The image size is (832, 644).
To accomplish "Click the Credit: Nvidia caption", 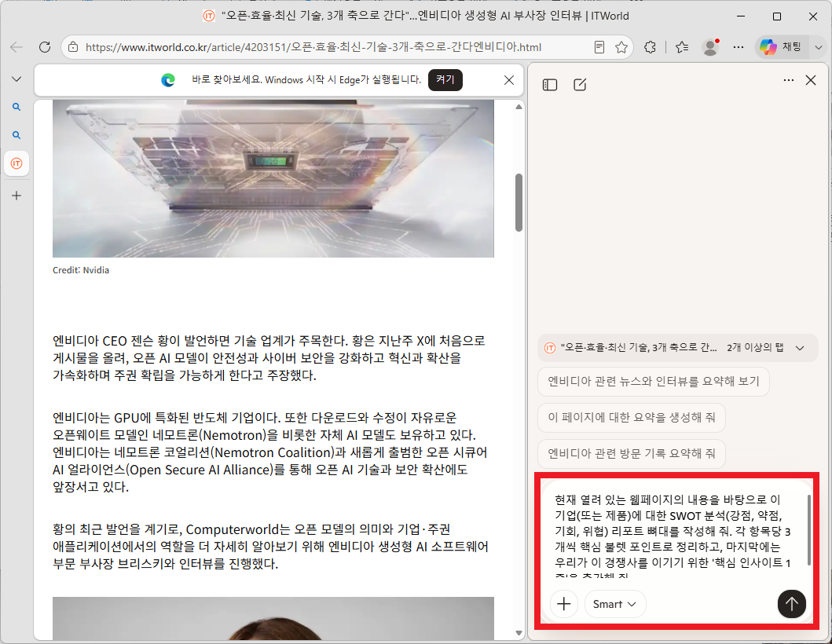I will point(81,270).
